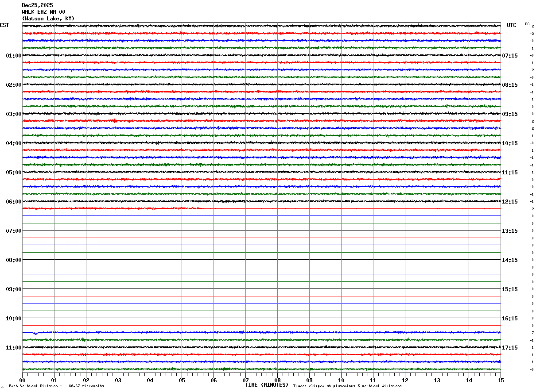Click minute tick 14 on the bottom axis

click(469, 380)
